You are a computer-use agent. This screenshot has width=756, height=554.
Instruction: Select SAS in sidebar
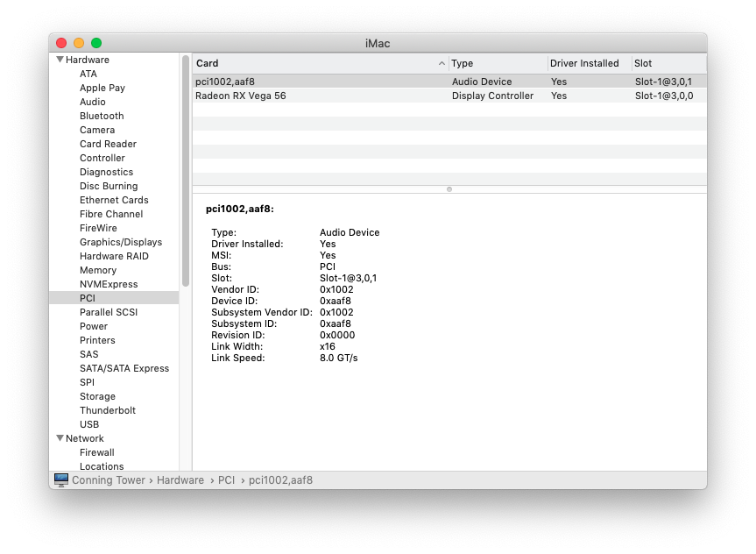(88, 354)
